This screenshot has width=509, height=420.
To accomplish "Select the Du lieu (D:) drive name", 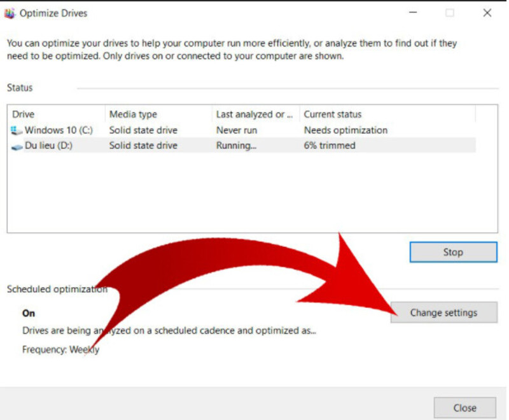I will pyautogui.click(x=49, y=146).
